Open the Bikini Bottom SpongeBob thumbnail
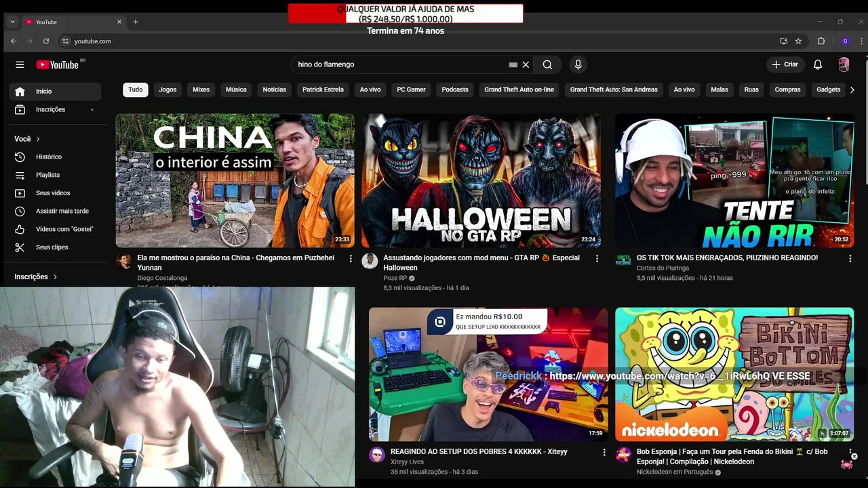Screen dimensions: 868x488 pyautogui.click(x=734, y=375)
